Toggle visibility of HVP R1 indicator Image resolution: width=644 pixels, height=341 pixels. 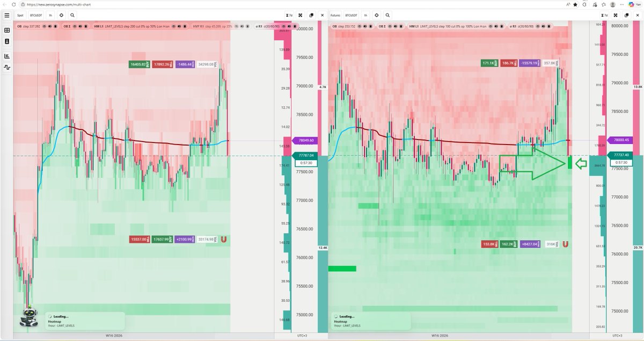(236, 26)
